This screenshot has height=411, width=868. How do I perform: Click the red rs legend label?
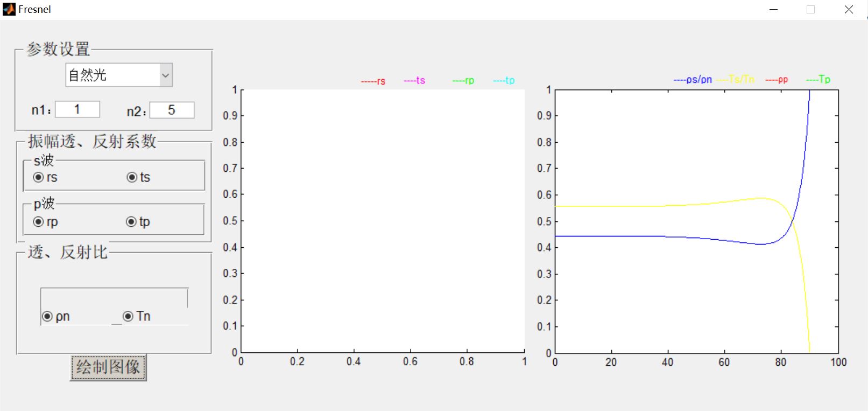click(x=373, y=81)
